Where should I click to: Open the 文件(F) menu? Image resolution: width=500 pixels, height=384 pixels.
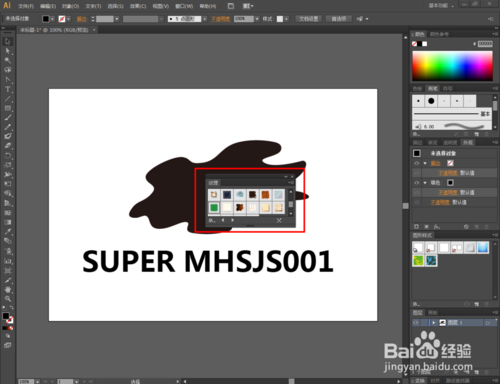[x=26, y=6]
